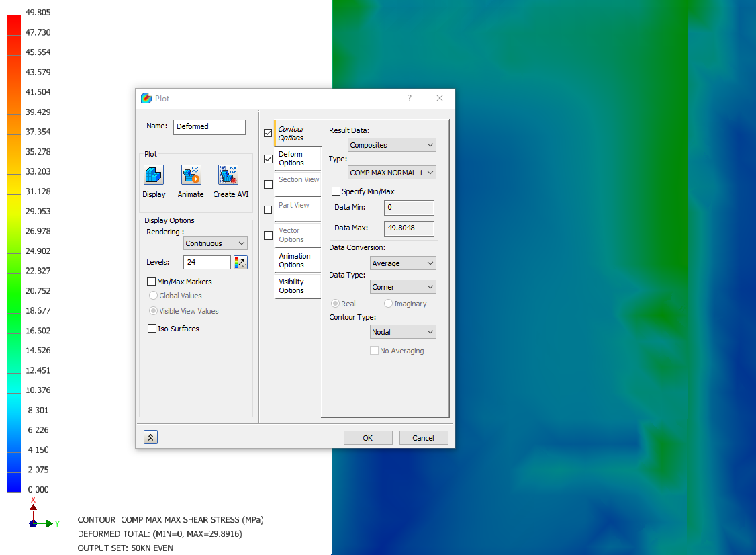Click the contour palette picker beside Levels
This screenshot has width=756, height=555.
(240, 262)
